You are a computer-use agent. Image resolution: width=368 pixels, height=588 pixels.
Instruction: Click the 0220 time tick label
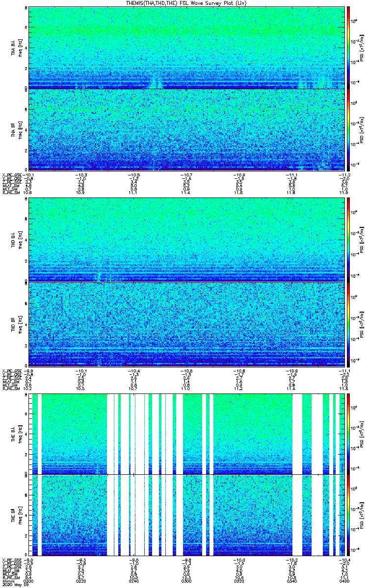81,581
